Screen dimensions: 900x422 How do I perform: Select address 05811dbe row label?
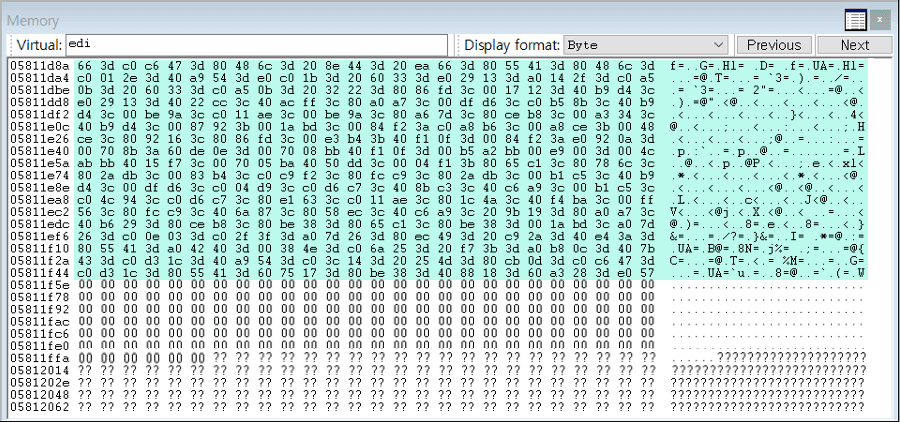point(40,88)
